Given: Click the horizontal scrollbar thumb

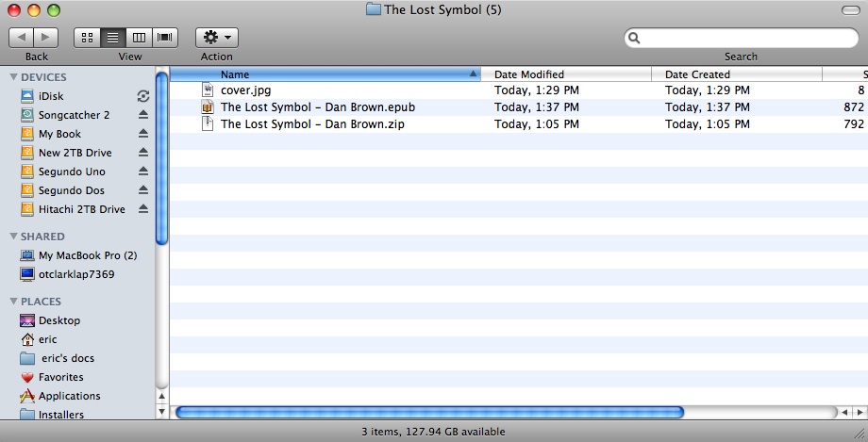Looking at the screenshot, I should (429, 412).
